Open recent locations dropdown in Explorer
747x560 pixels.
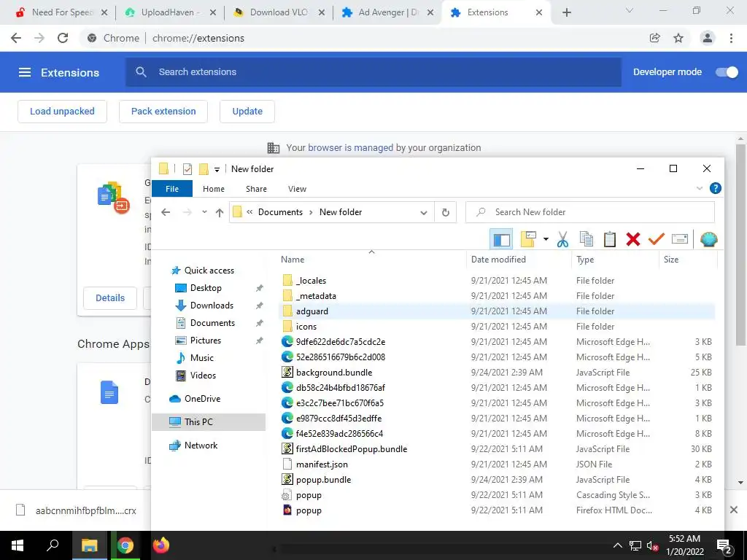point(204,212)
